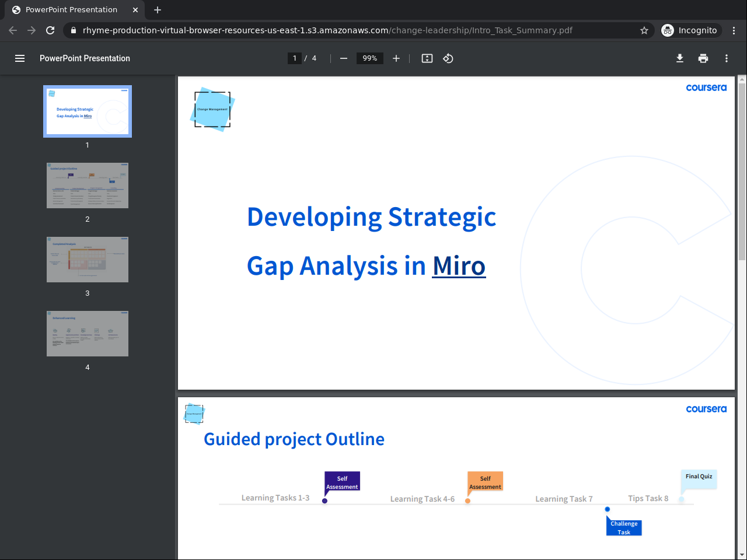Open page 4 thumbnail in sidebar
The width and height of the screenshot is (747, 560).
pos(88,334)
